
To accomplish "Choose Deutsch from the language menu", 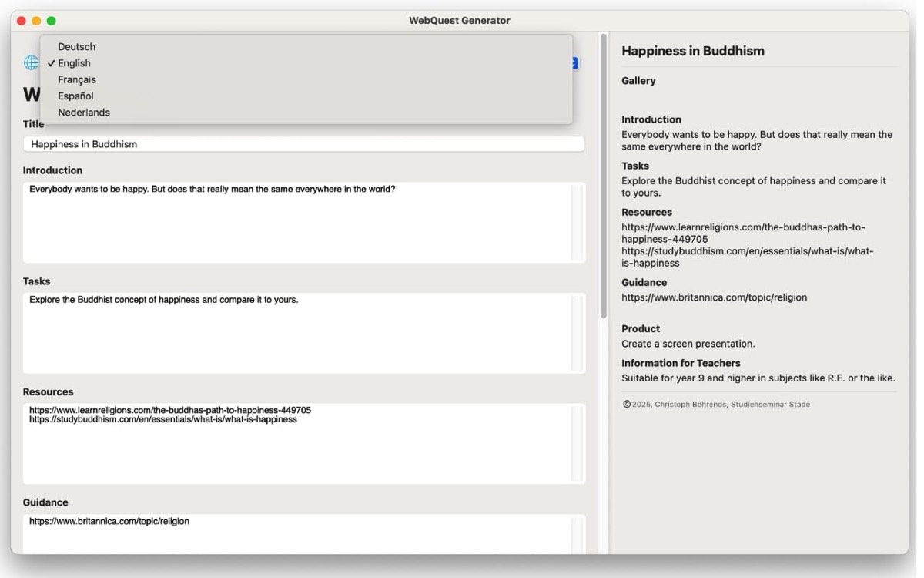I will (x=306, y=47).
